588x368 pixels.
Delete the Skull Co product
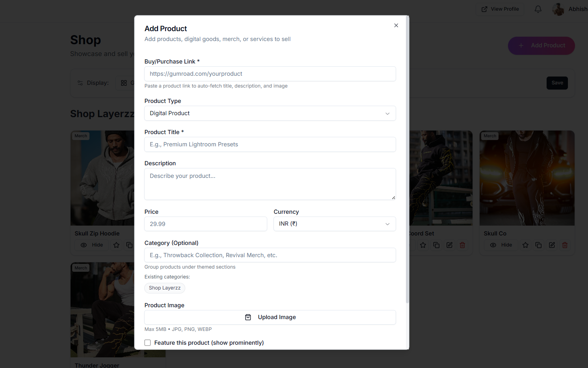coord(565,245)
